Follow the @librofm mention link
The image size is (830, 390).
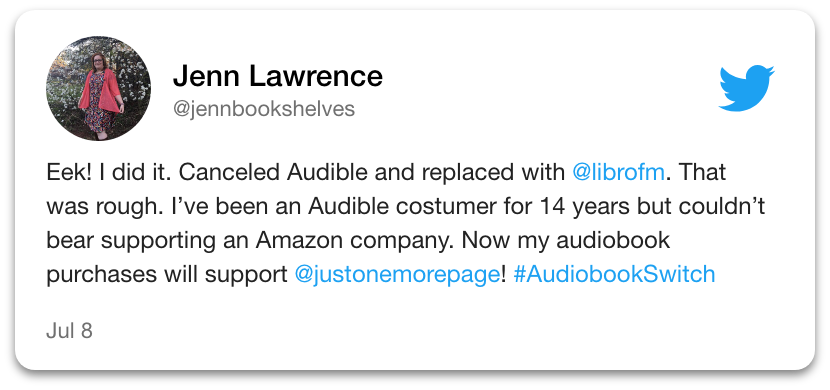point(618,173)
